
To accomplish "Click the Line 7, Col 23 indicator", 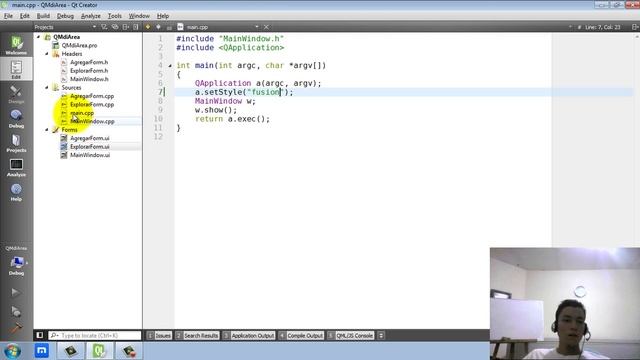I will 602,27.
